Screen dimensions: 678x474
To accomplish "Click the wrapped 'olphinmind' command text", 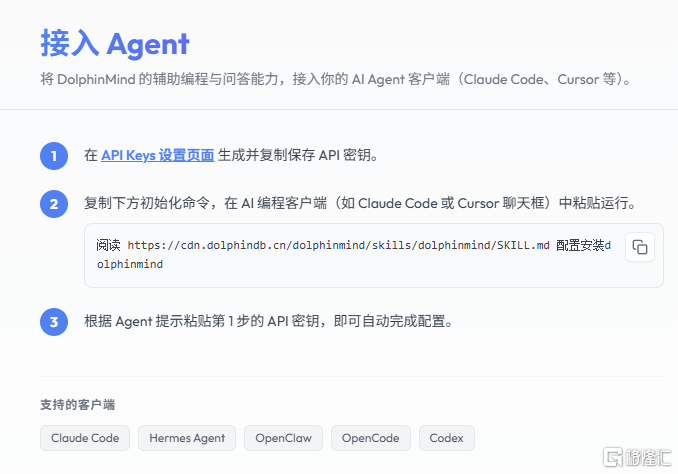I will click(x=130, y=264).
